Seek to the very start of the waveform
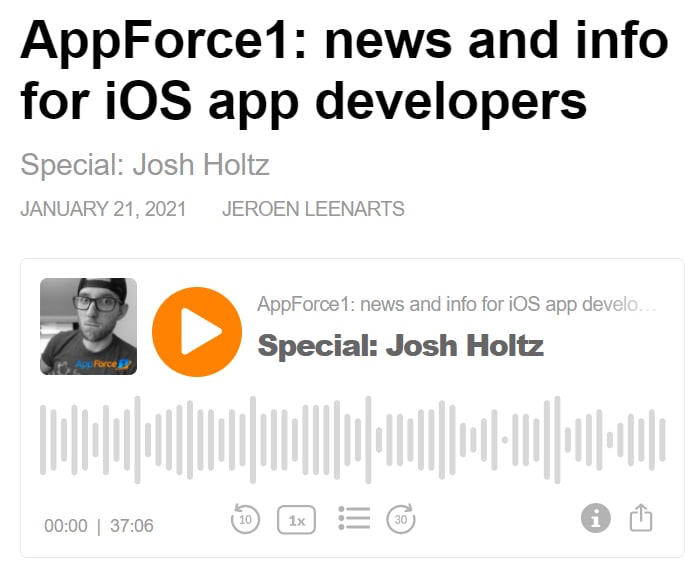 click(42, 440)
